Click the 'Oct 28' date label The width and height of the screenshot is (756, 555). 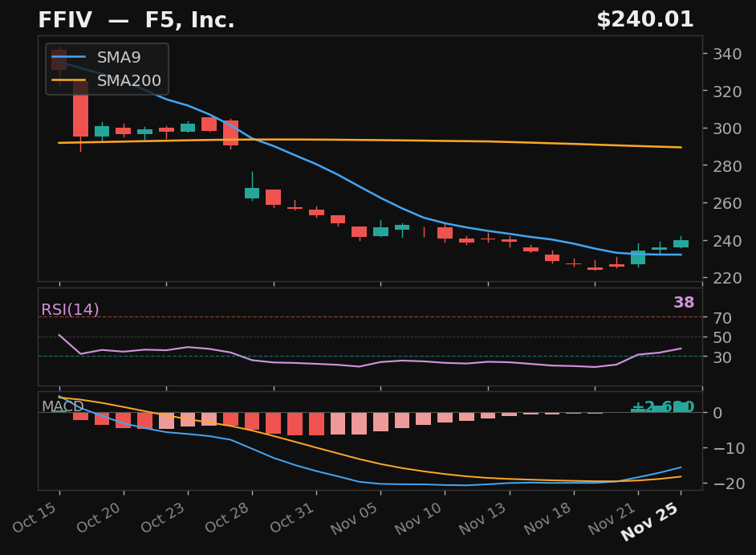tap(227, 517)
